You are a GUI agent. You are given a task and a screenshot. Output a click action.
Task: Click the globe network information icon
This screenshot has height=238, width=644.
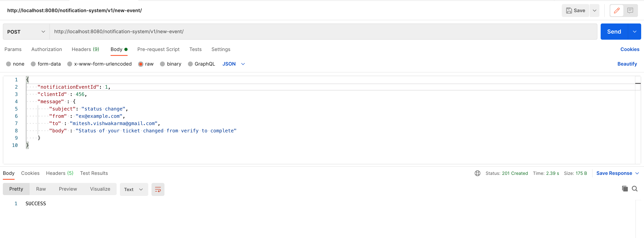[477, 173]
